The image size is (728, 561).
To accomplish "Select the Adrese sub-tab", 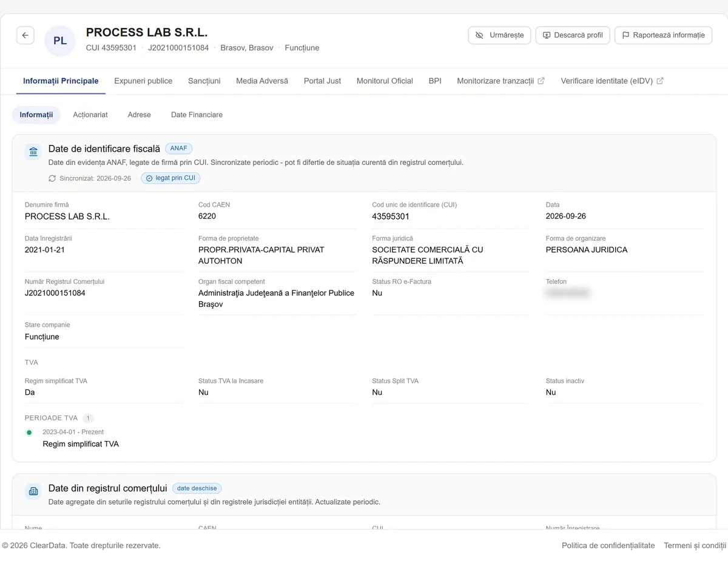I will pyautogui.click(x=140, y=115).
